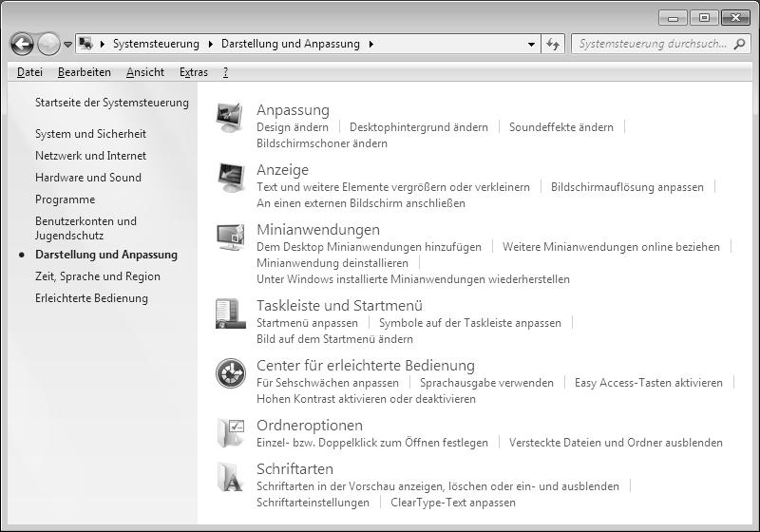
Task: Open the Anpassung monitor icon
Action: [x=230, y=117]
